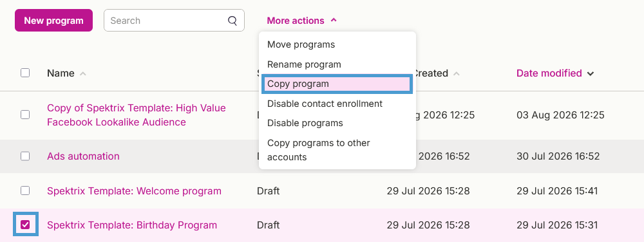Select Copy programs to other accounts
Image resolution: width=644 pixels, height=242 pixels.
[337, 150]
